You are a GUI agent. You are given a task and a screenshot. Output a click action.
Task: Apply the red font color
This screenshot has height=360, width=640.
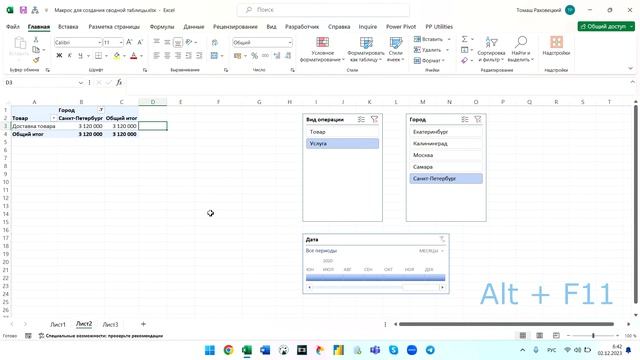[x=133, y=56]
